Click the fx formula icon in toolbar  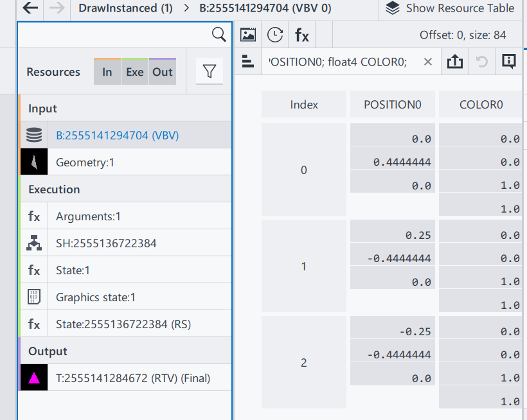(302, 35)
